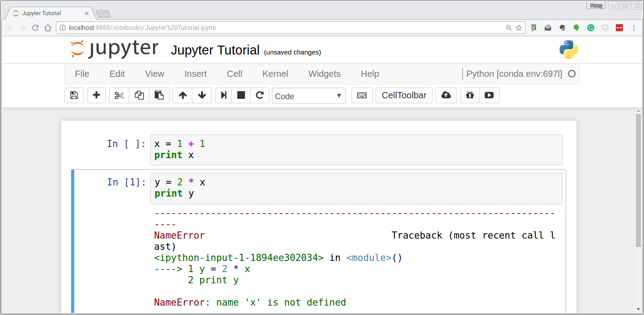Paste a cell using the paste icon

(159, 95)
